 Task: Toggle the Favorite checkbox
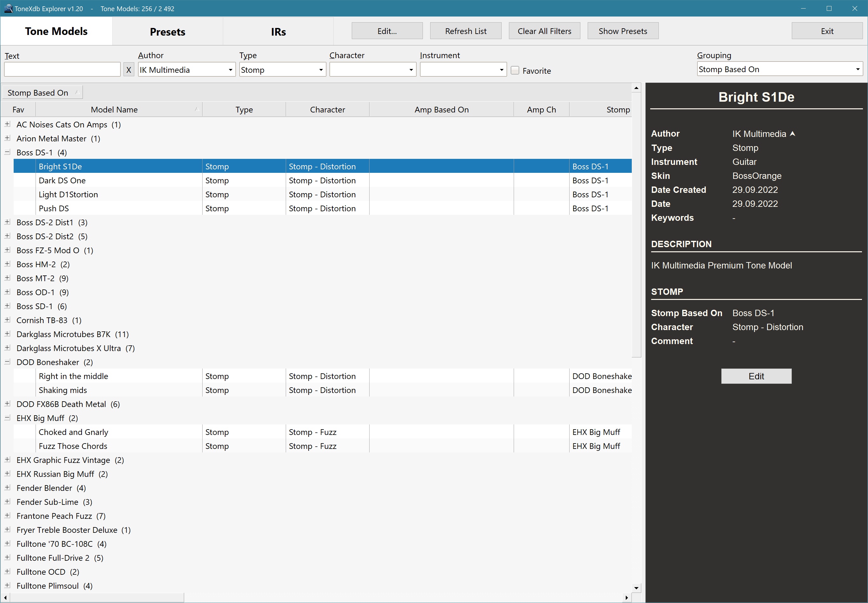point(515,70)
